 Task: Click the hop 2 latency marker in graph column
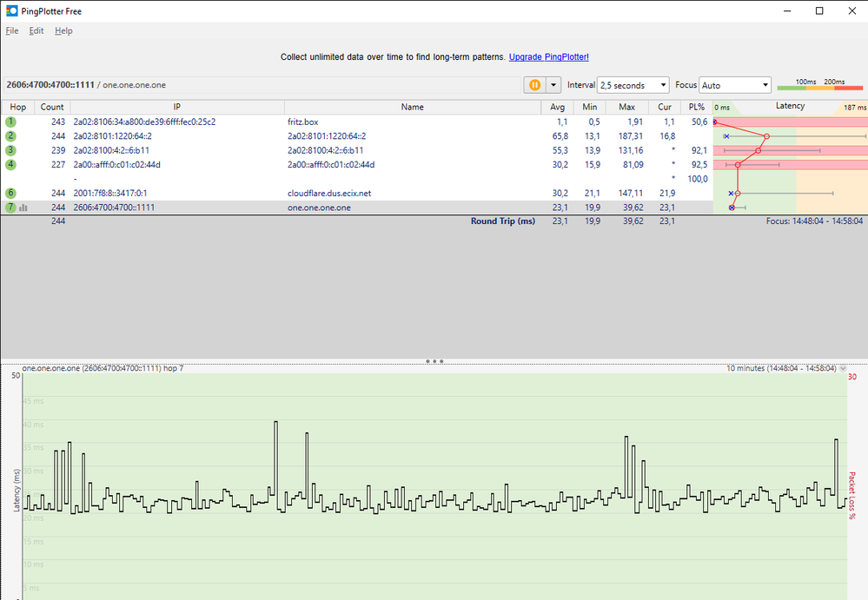[x=766, y=136]
